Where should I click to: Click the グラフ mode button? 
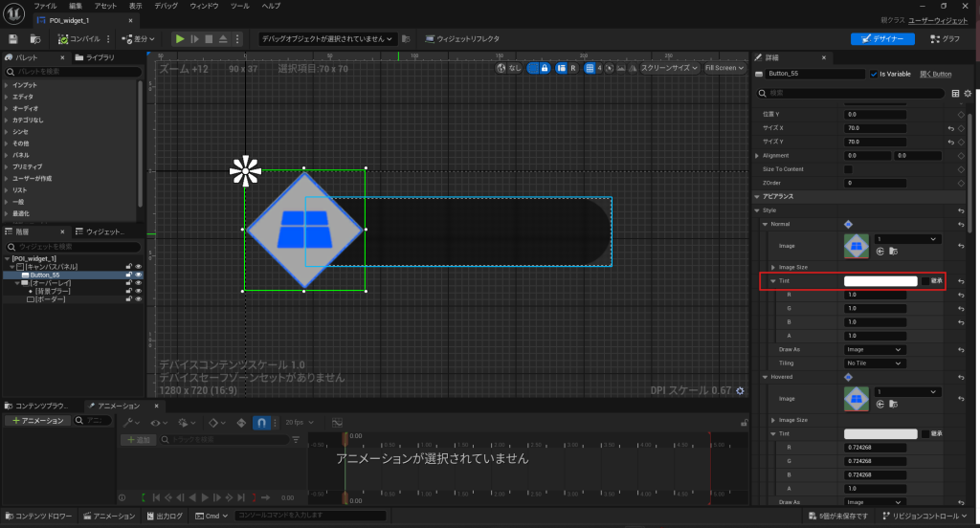click(945, 38)
